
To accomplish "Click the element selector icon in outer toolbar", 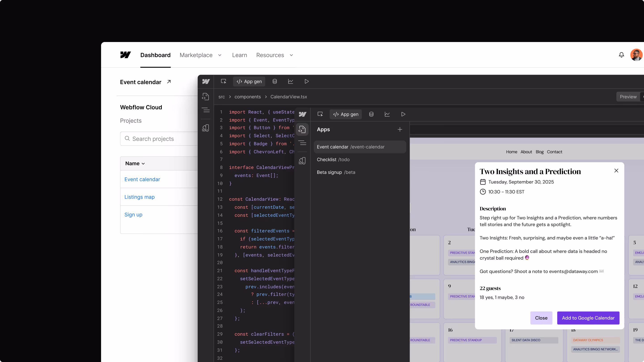I will (x=224, y=81).
